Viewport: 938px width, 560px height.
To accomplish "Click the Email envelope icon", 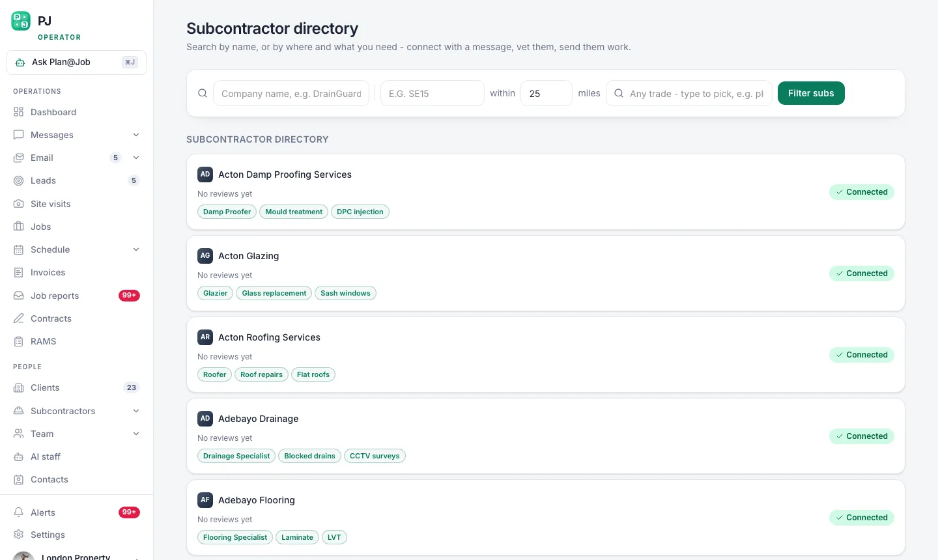I will click(x=18, y=158).
